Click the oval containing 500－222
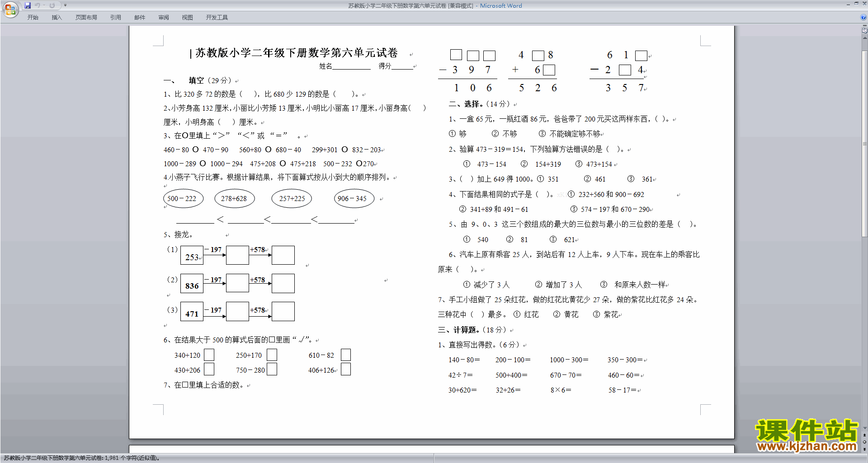The width and height of the screenshot is (868, 463). point(183,199)
